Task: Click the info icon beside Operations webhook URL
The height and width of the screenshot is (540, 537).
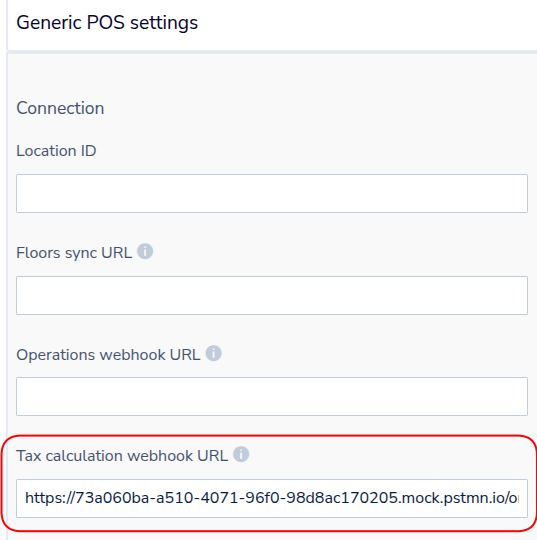Action: tap(214, 353)
